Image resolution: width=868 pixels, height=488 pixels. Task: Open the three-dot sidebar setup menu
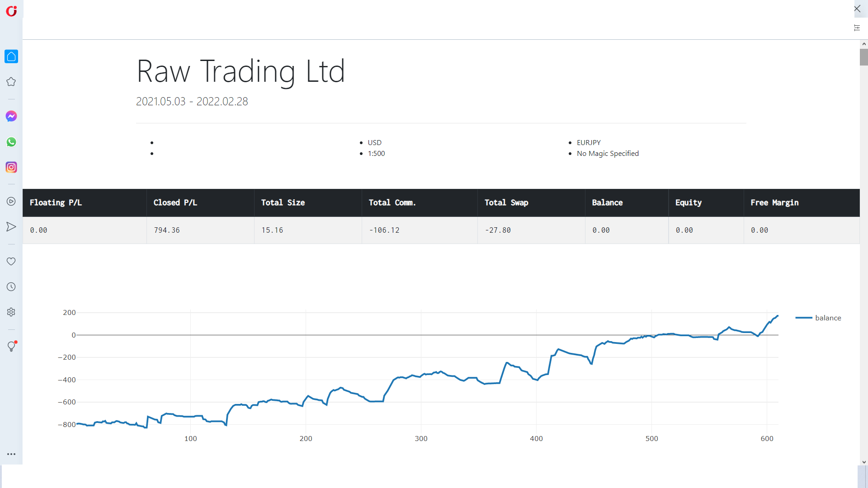[x=11, y=454]
